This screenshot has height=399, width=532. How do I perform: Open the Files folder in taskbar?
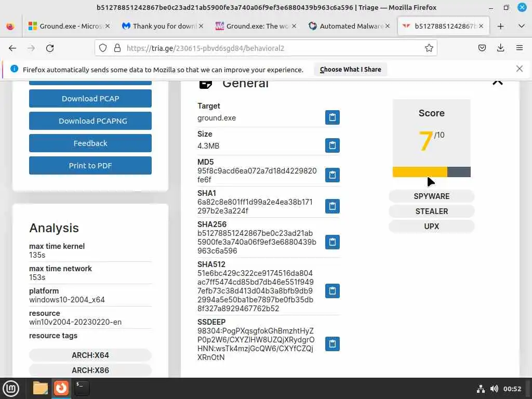coord(41,389)
